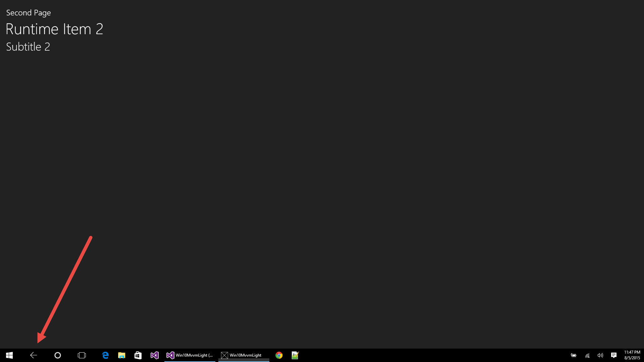The image size is (644, 362).
Task: Open the Windows Store
Action: pyautogui.click(x=138, y=355)
